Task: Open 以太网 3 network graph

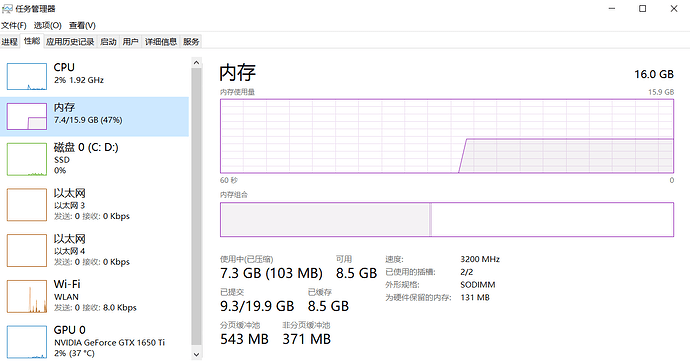Action: (x=26, y=205)
